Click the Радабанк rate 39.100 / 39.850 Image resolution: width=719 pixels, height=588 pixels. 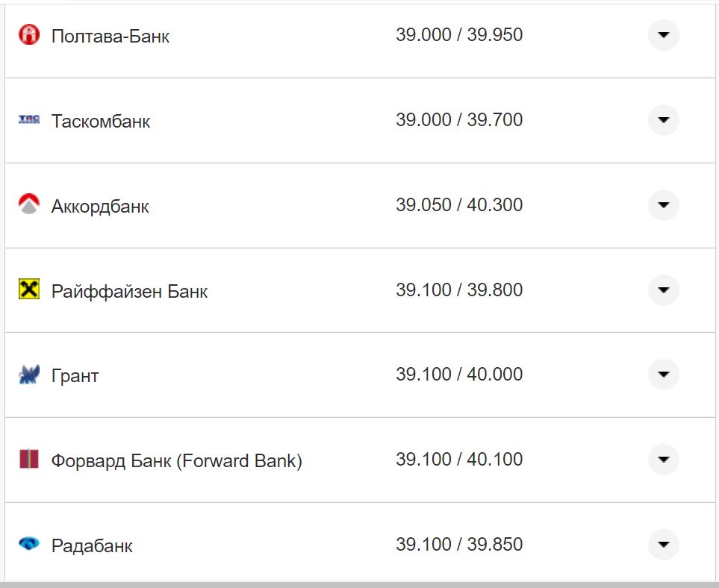pyautogui.click(x=459, y=544)
